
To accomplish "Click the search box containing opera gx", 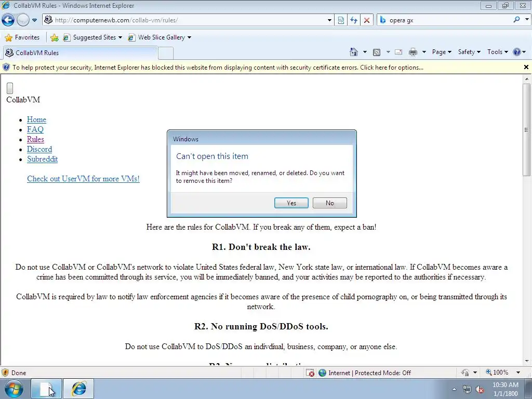I will pos(445,20).
